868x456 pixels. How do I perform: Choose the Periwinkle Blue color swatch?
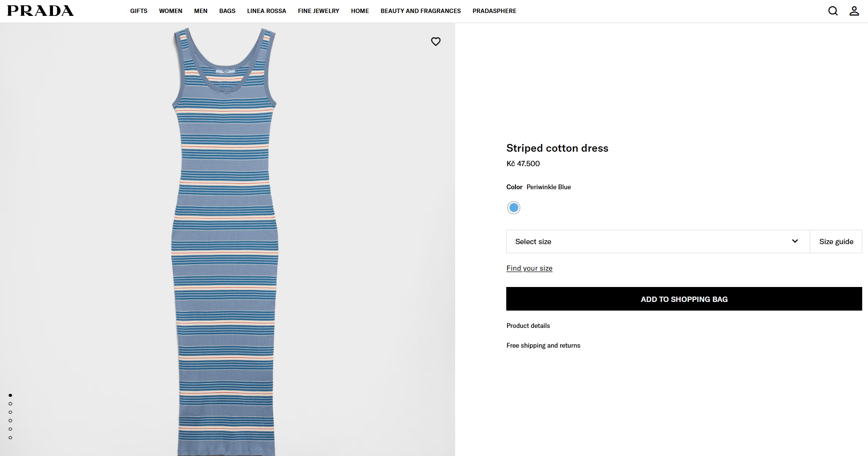(513, 208)
